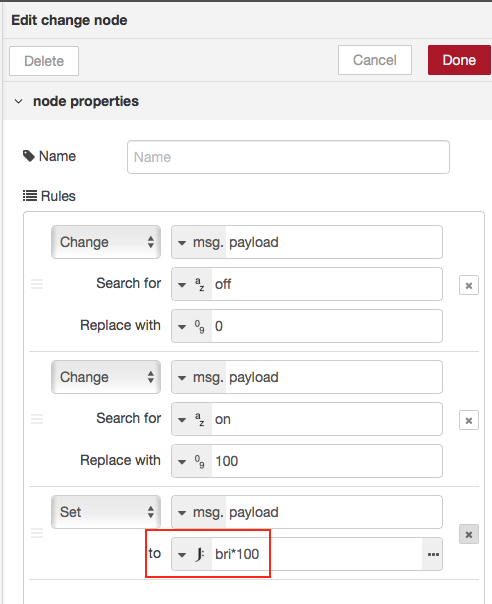Screen dimensions: 492x604
Task: Open second rule's Change action dropdown
Action: pyautogui.click(x=106, y=377)
